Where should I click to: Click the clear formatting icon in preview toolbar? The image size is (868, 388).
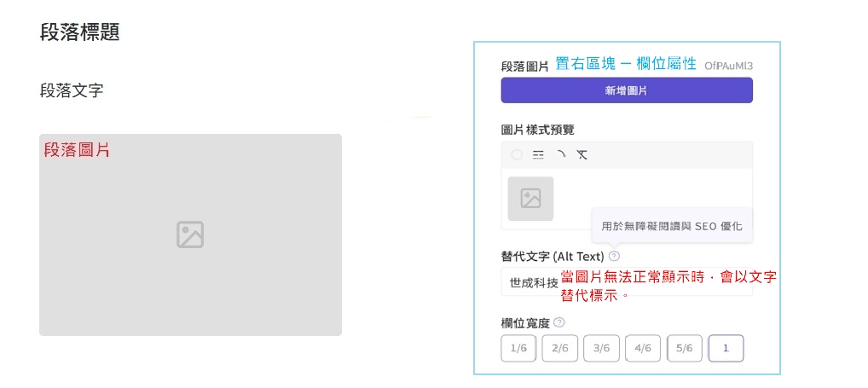click(582, 155)
